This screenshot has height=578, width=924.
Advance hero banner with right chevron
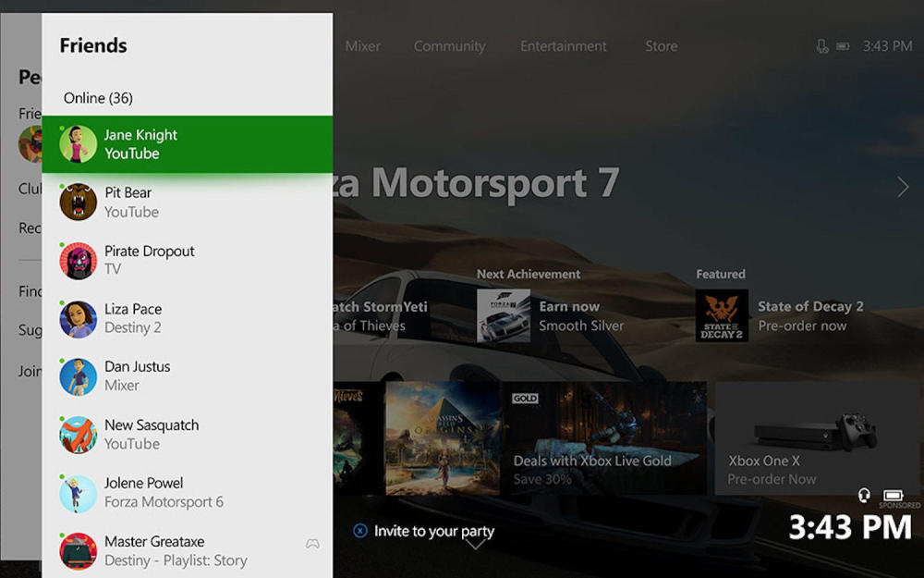tap(903, 187)
